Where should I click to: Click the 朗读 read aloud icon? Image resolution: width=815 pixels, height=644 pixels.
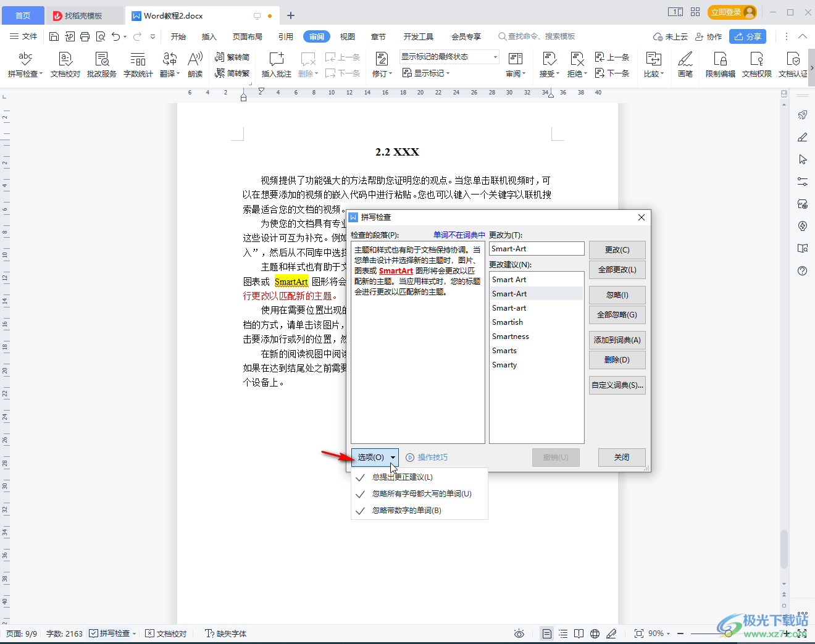(195, 64)
